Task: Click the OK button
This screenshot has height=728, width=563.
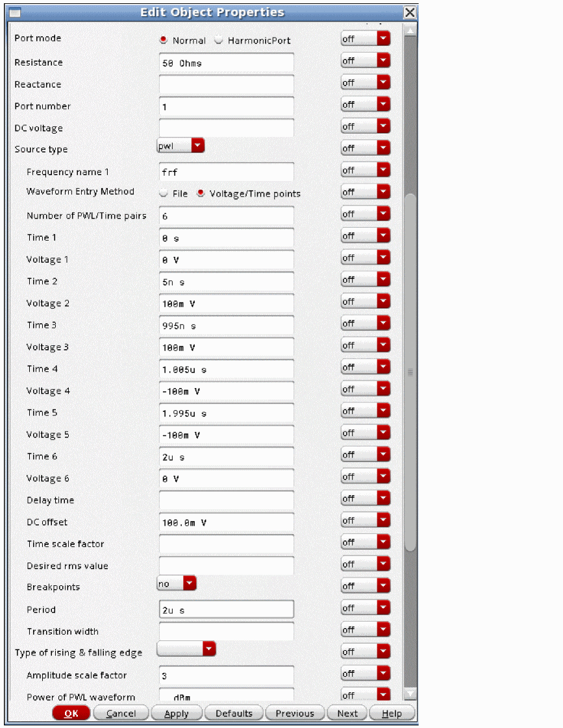Action: coord(71,713)
